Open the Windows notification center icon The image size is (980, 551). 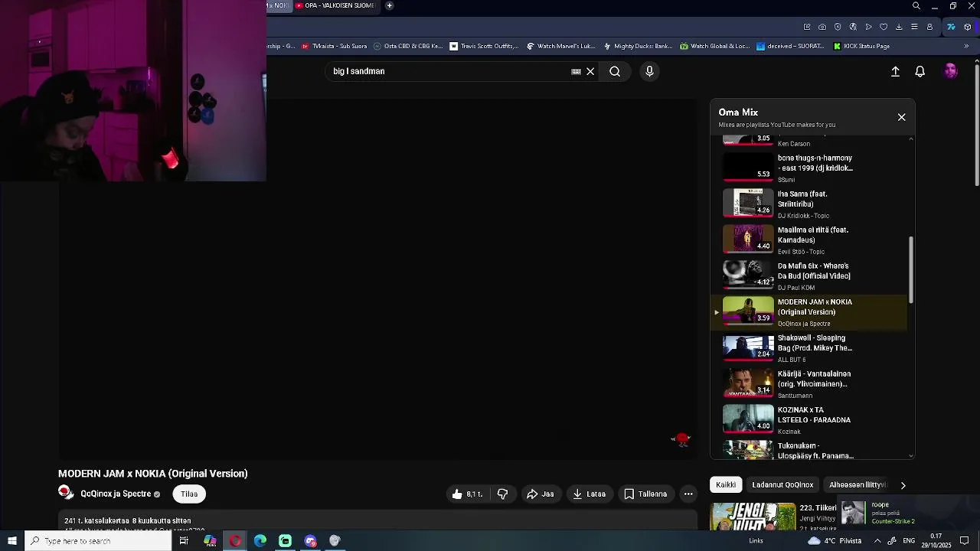pyautogui.click(x=965, y=541)
